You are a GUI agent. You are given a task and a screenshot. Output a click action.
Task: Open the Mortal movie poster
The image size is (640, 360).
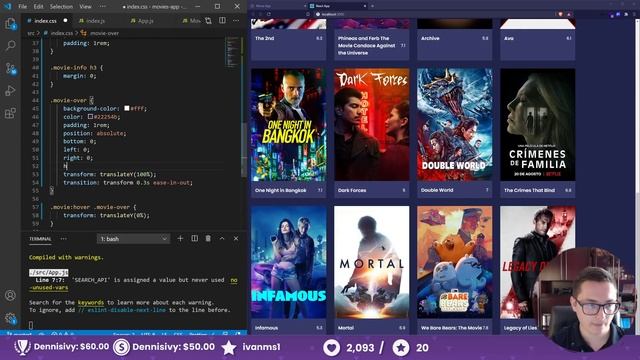(x=371, y=262)
